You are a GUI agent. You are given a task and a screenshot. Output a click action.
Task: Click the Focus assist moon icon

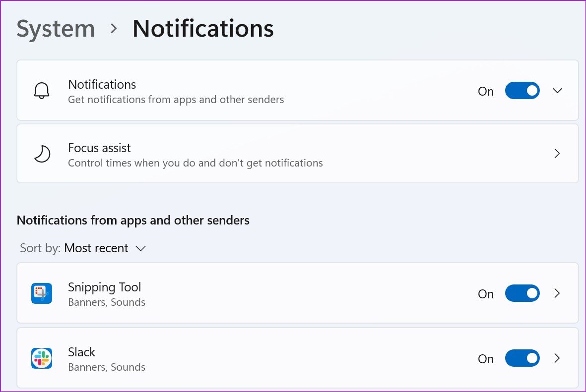pyautogui.click(x=42, y=154)
